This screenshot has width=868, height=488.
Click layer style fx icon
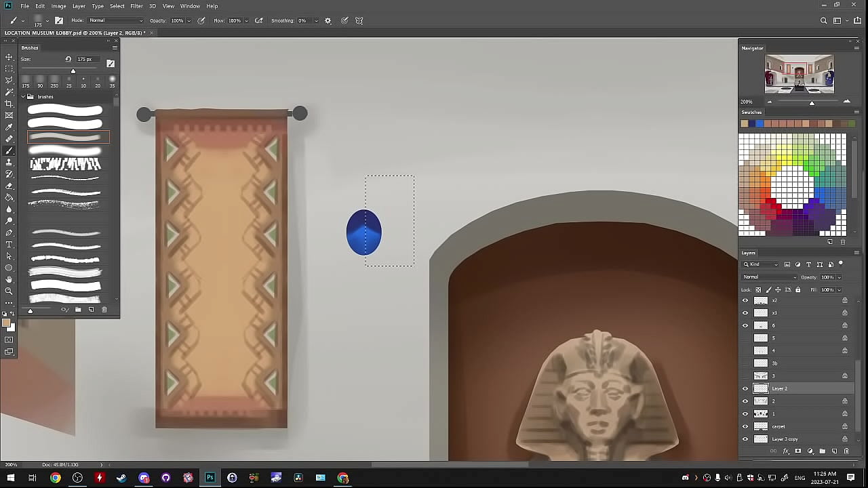coord(786,451)
